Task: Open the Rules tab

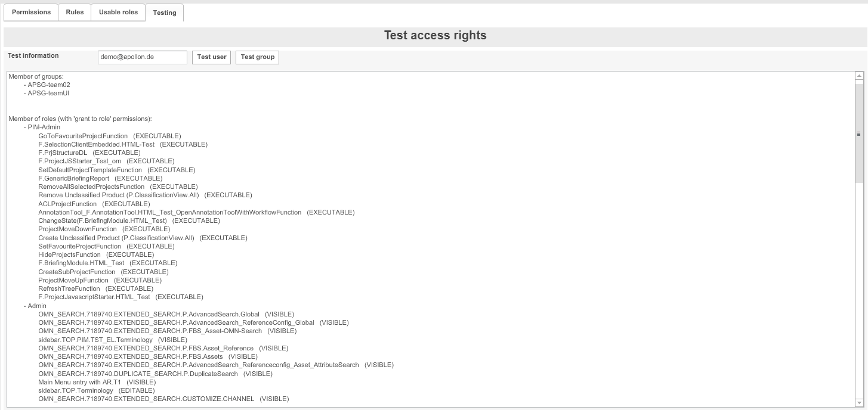Action: click(x=74, y=12)
